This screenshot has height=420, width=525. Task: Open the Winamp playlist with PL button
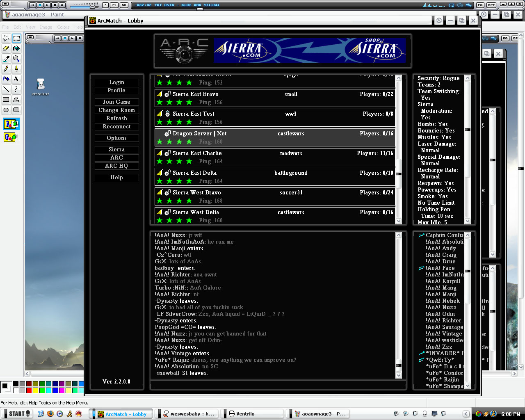coord(114,5)
